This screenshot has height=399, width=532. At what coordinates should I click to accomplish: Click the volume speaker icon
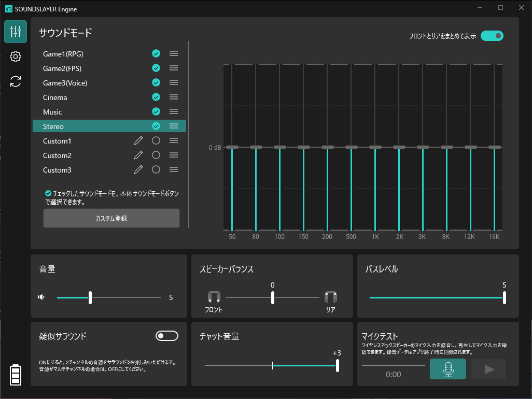41,297
